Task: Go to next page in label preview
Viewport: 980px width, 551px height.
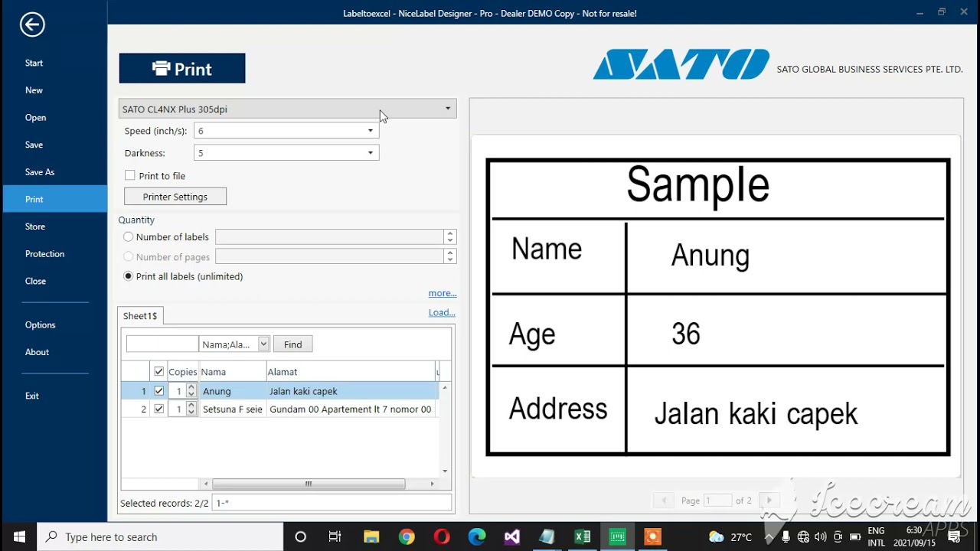Action: (x=769, y=500)
